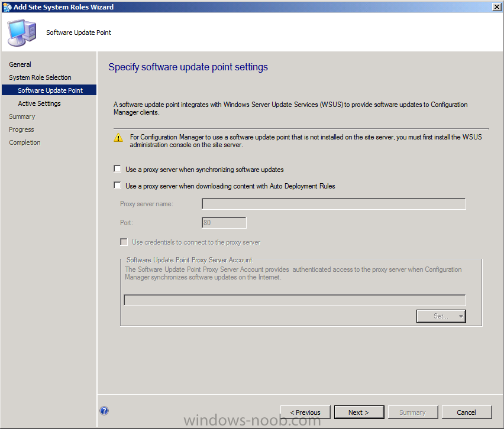Click the wizard title bar icon

pos(7,7)
